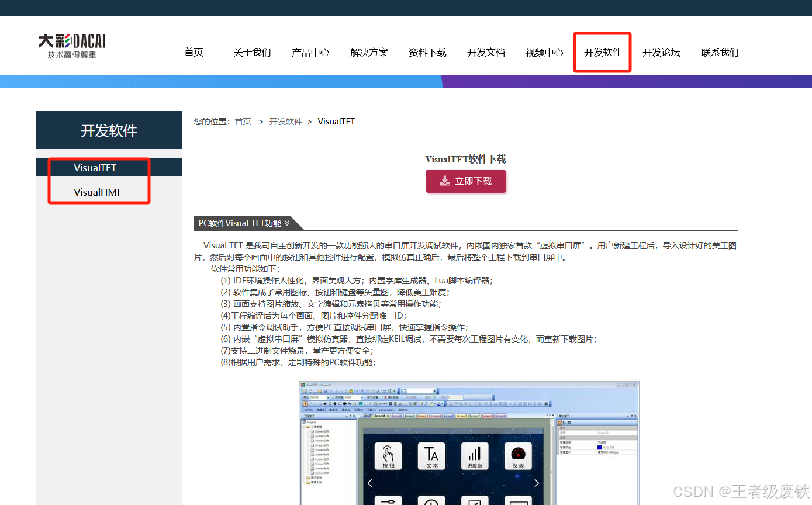Open the 关于我们 navigation item
Image resolution: width=812 pixels, height=505 pixels.
[252, 53]
